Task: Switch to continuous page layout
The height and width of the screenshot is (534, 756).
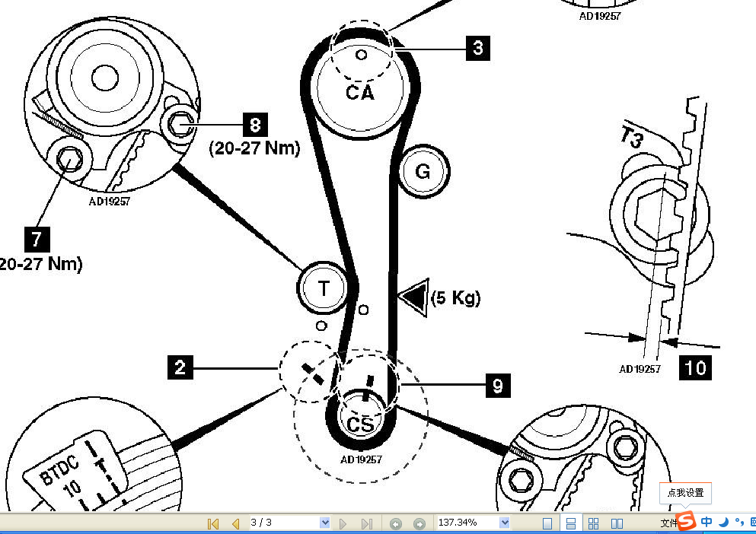Action: point(570,523)
